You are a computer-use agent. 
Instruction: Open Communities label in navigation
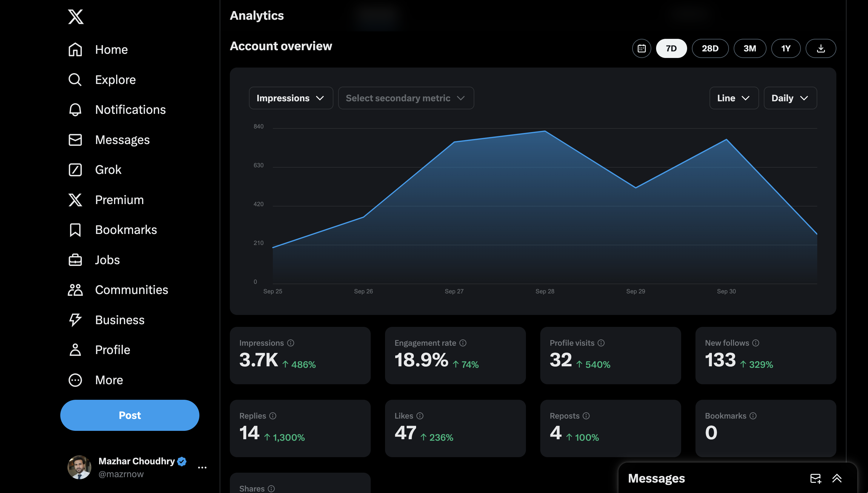(x=132, y=290)
